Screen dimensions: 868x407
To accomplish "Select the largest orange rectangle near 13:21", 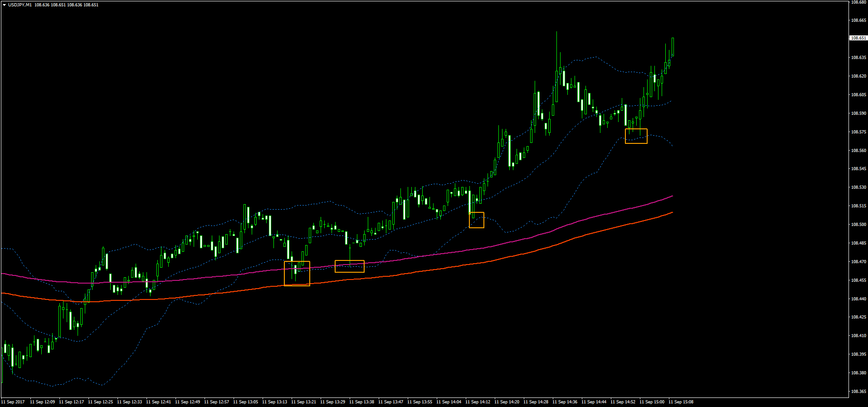I will click(297, 274).
